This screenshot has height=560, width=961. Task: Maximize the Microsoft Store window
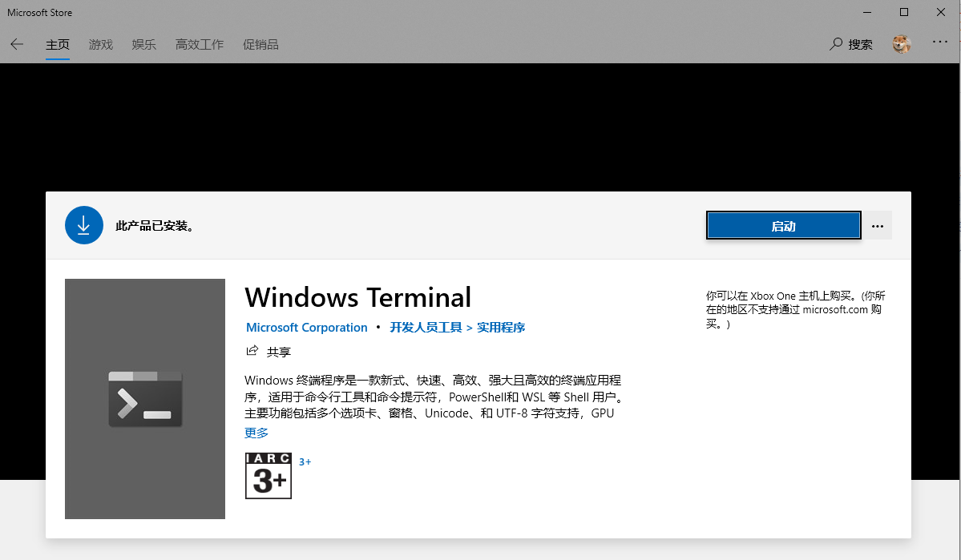coord(904,12)
